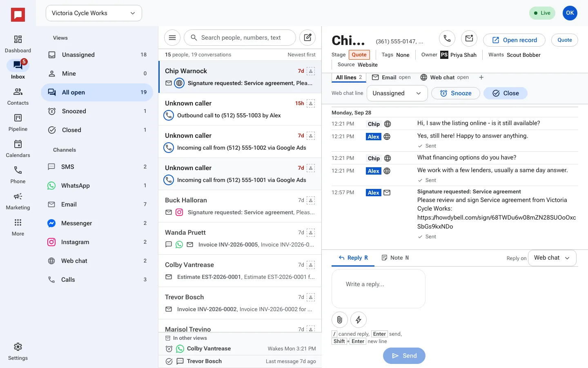588x368 pixels.
Task: Filter by Calls channel
Action: coord(97,280)
